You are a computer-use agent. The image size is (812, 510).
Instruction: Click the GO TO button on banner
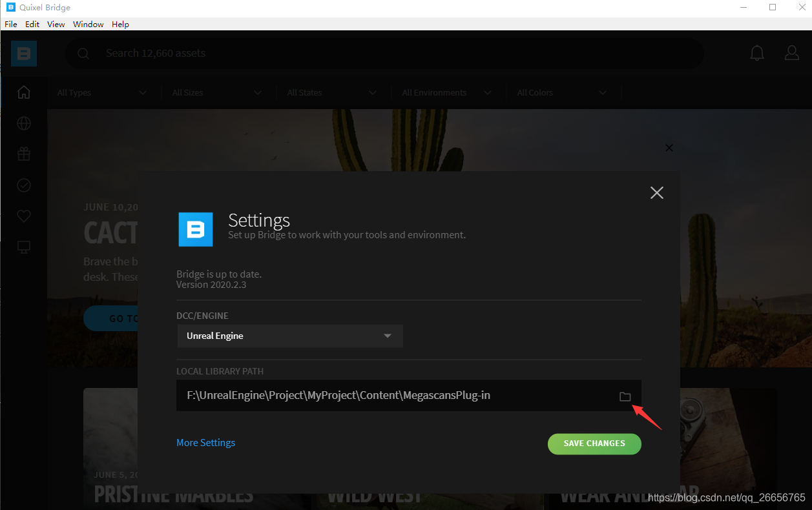pyautogui.click(x=110, y=319)
